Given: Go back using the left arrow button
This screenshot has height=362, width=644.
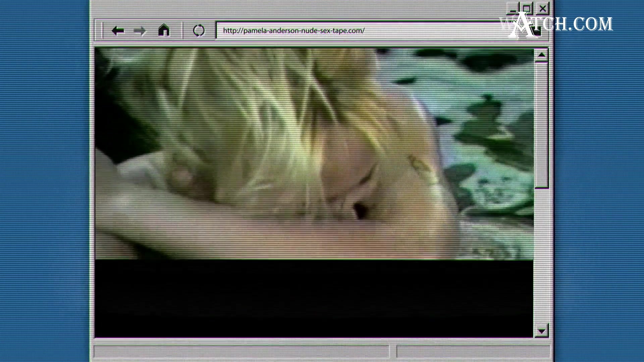Looking at the screenshot, I should (118, 31).
